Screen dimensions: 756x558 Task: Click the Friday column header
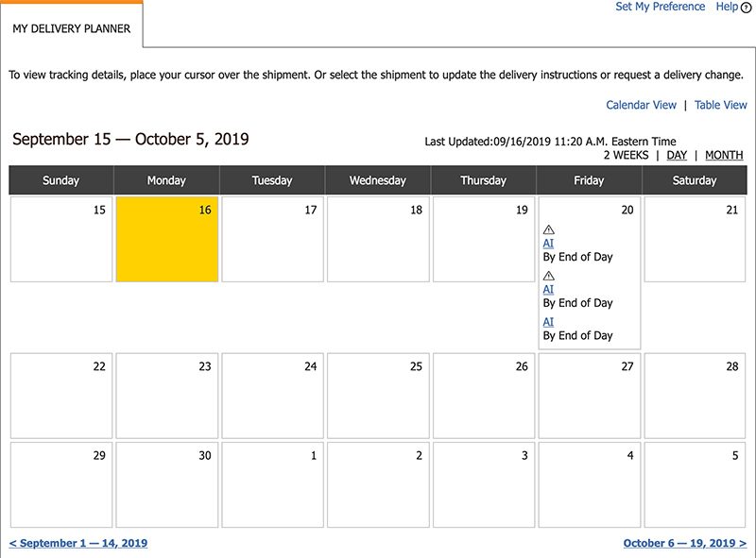point(589,180)
